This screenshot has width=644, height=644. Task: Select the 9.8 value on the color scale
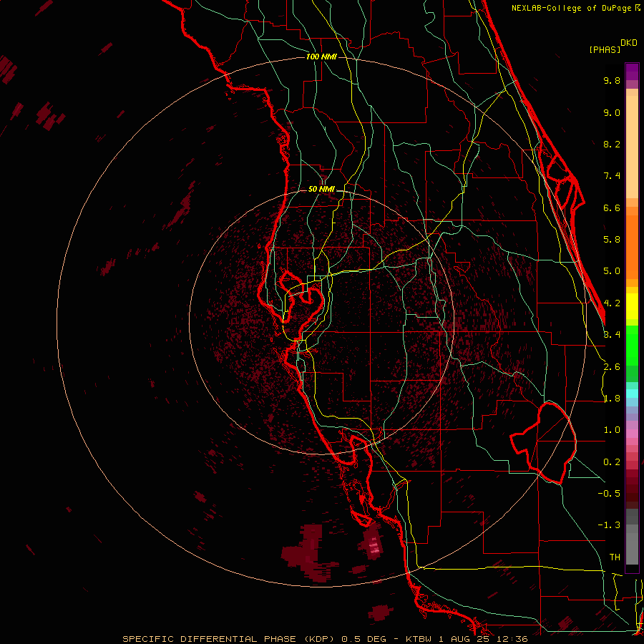tap(612, 80)
